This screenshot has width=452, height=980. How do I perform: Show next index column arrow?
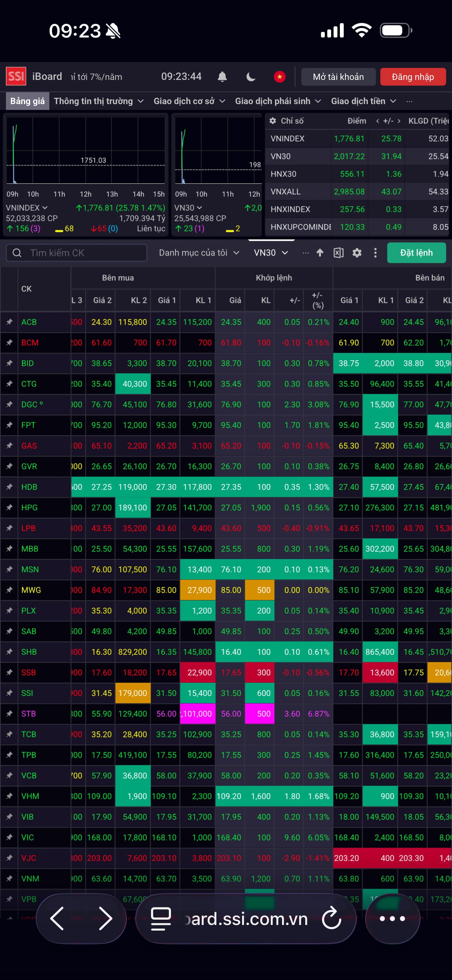pyautogui.click(x=399, y=121)
